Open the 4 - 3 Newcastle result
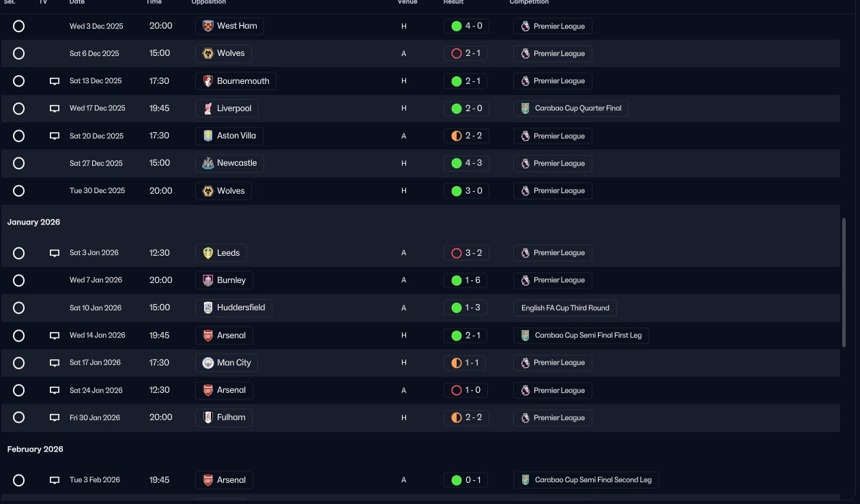 [x=465, y=163]
